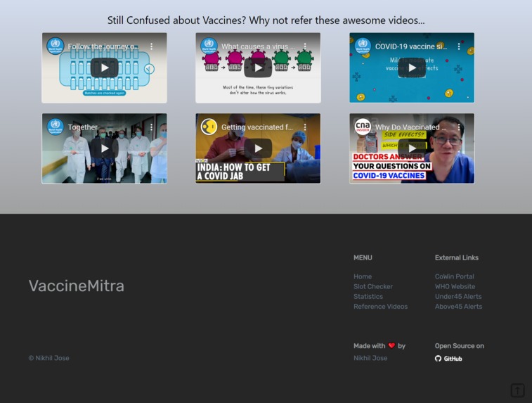Go to Home in footer menu
The image size is (532, 403).
[363, 276]
